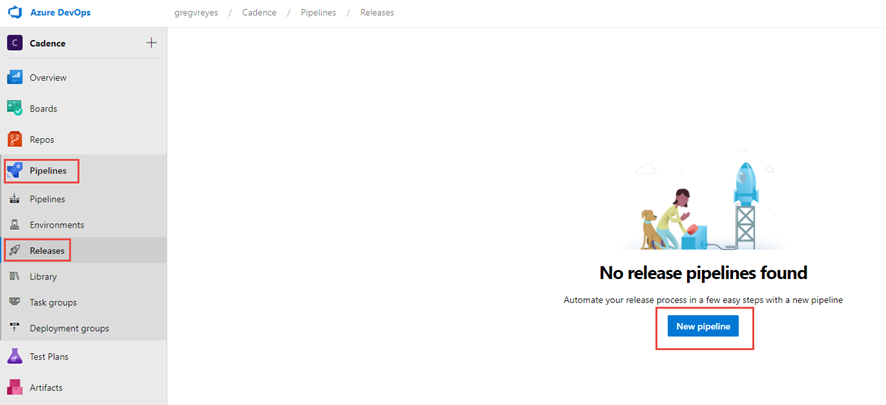Click the Task groups icon
The image size is (886, 405).
15,302
